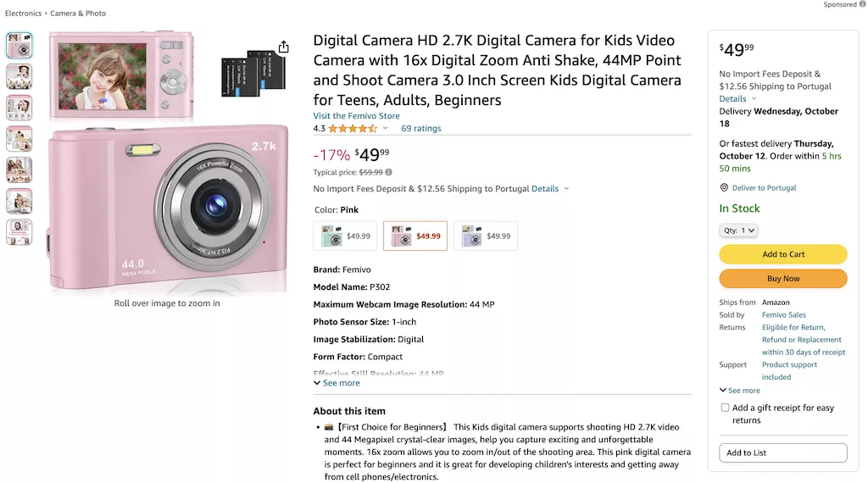Screen dimensions: 868x483
Task: Click the Add to Cart button
Action: pyautogui.click(x=782, y=254)
